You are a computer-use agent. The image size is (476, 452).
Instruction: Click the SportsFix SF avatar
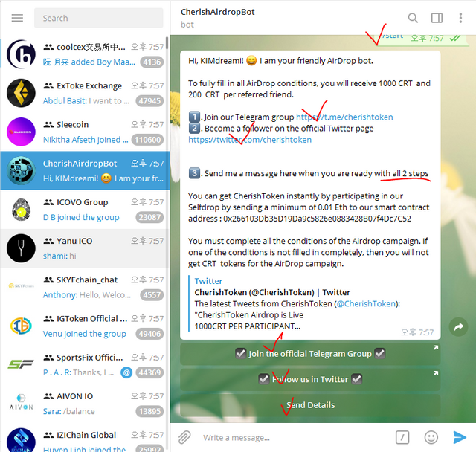click(21, 364)
